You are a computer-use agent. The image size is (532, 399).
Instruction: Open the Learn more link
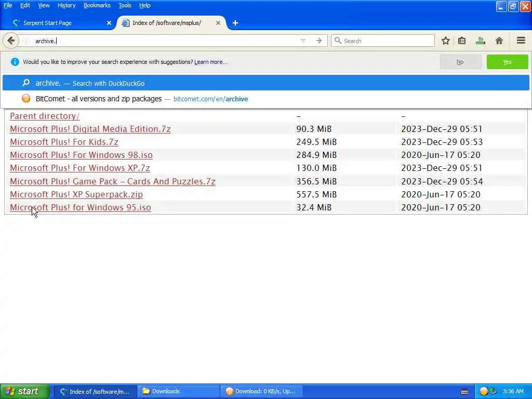(x=211, y=62)
